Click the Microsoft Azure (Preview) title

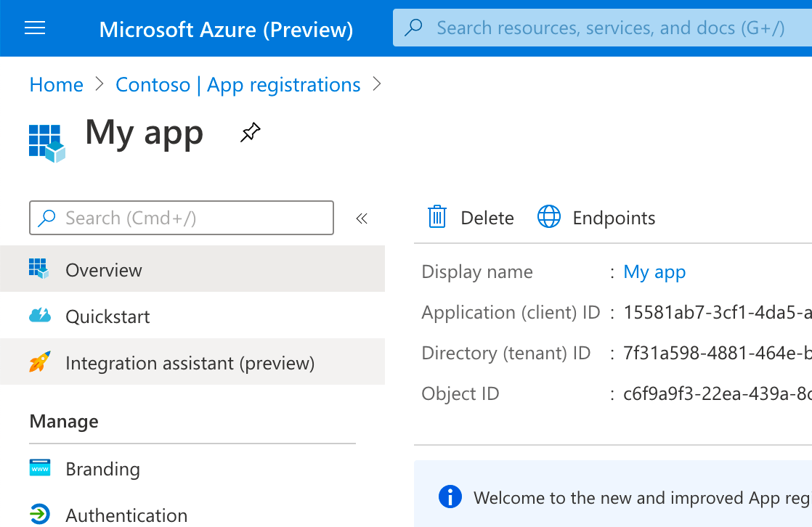[x=227, y=30]
